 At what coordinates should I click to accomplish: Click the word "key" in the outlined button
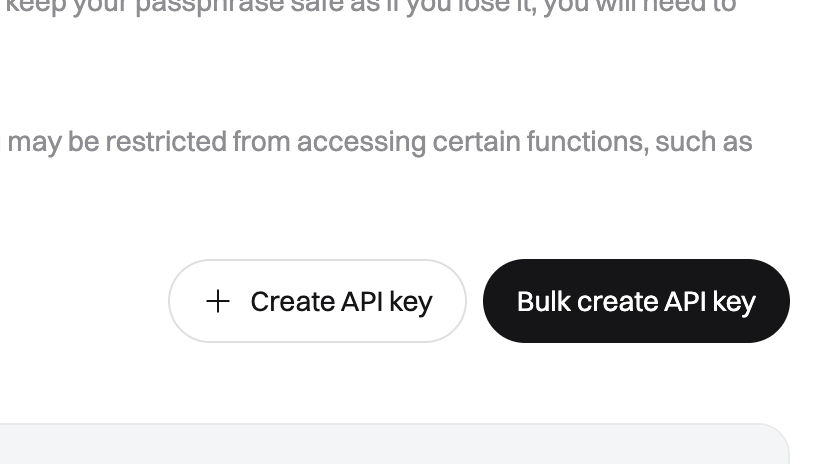coord(411,303)
